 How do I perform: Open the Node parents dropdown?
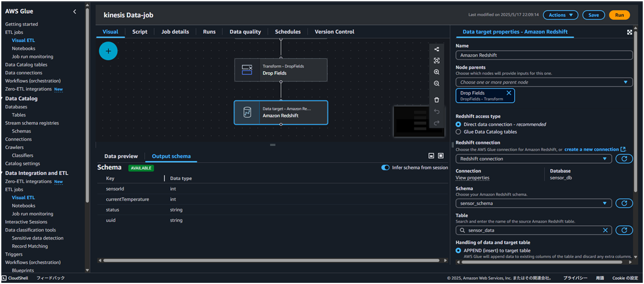tap(544, 82)
